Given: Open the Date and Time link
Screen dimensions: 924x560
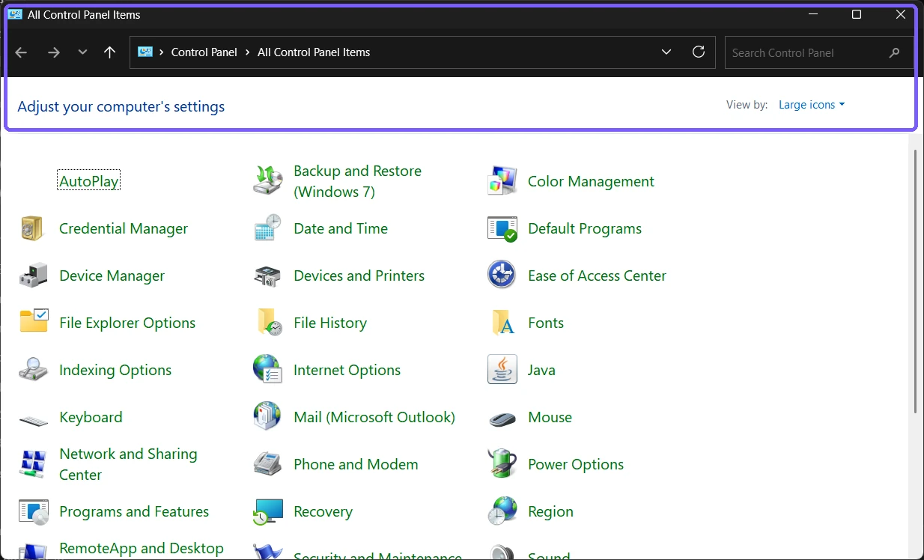Looking at the screenshot, I should point(341,228).
